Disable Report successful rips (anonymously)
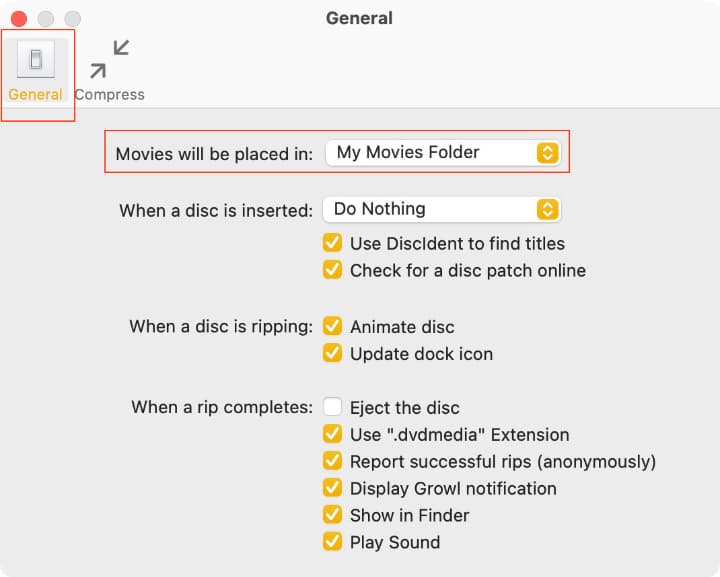Viewport: 720px width, 577px height. coord(332,461)
